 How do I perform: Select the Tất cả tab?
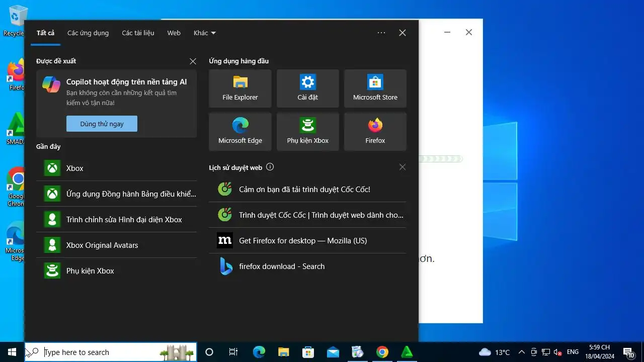45,33
